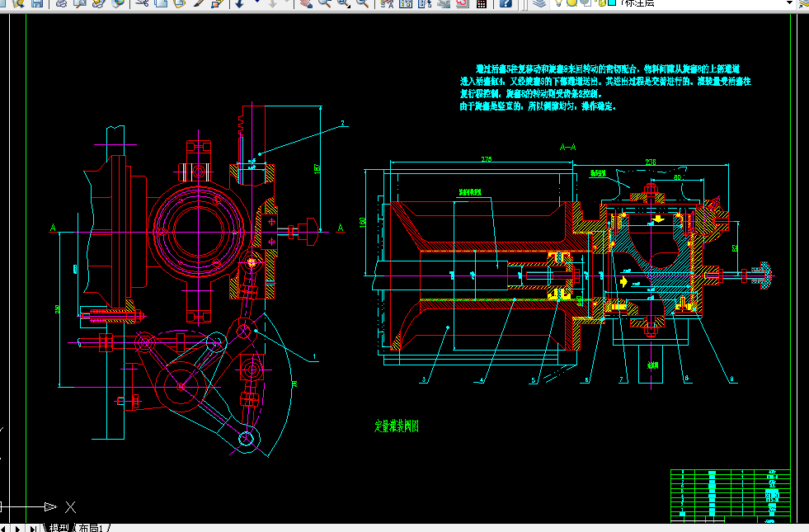Click the 167 vertical dimension text
Viewport: 809px width, 532px height.
[x=317, y=169]
